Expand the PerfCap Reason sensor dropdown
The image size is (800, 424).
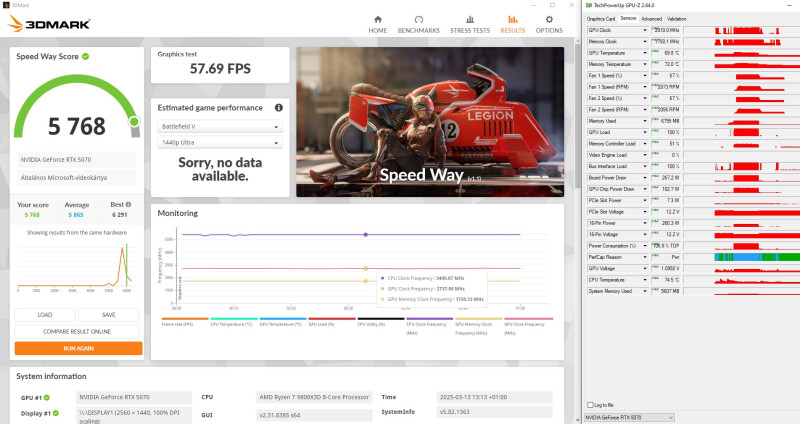click(645, 257)
